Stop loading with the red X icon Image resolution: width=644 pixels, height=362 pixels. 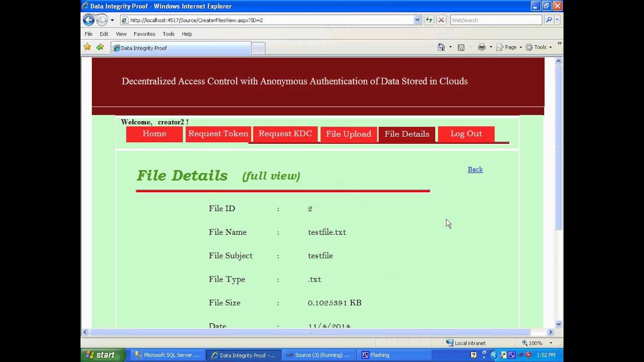tap(441, 20)
